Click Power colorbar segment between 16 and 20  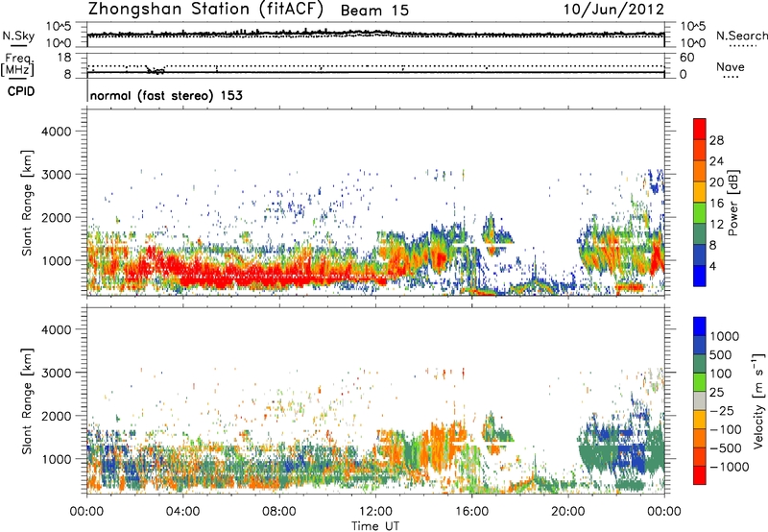point(700,192)
